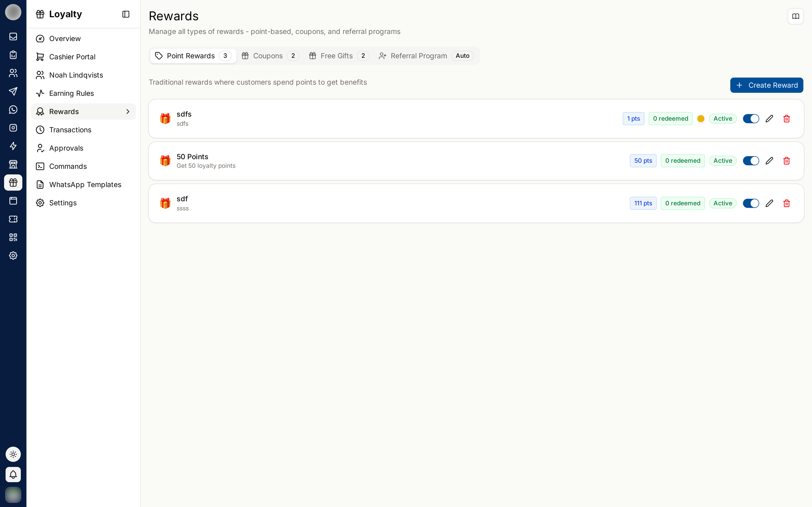812x507 pixels.
Task: Click the notifications bell icon
Action: tap(13, 475)
